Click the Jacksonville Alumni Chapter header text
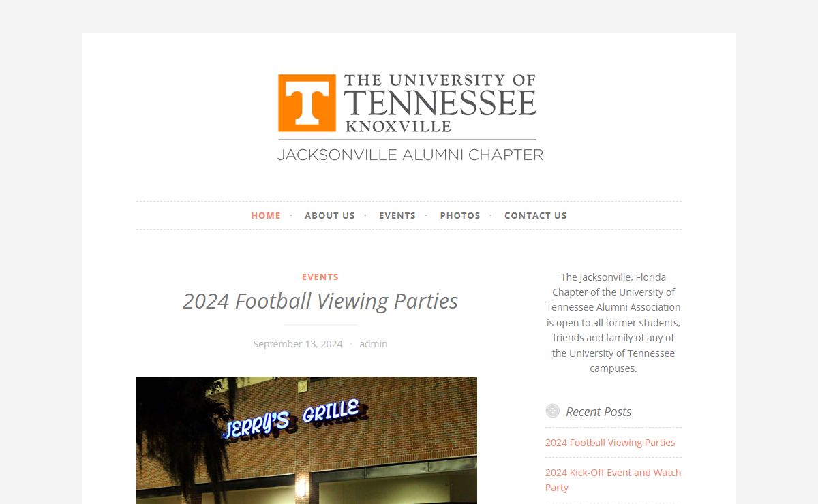 pyautogui.click(x=410, y=155)
